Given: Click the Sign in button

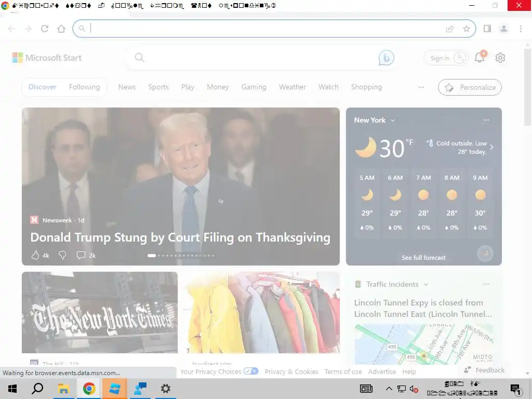Looking at the screenshot, I should (x=446, y=58).
